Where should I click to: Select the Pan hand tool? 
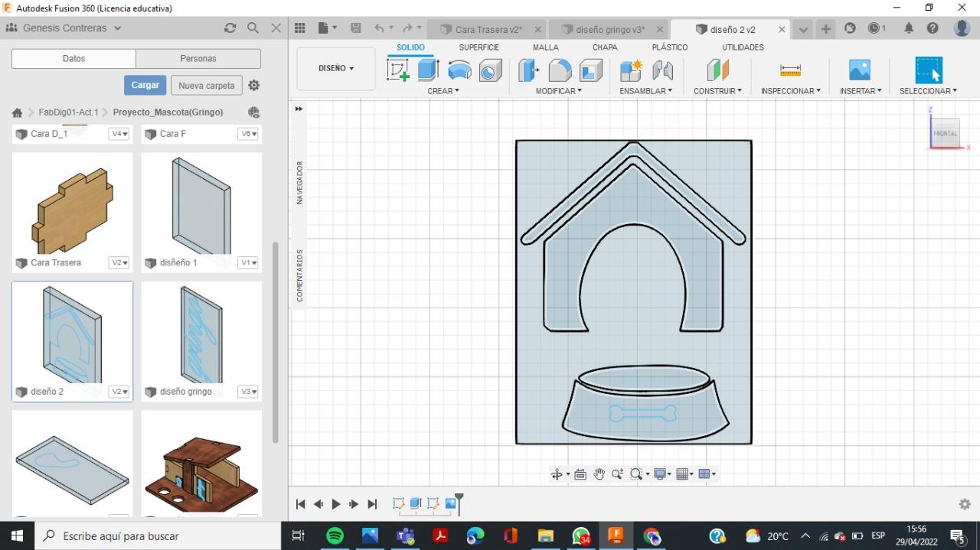click(599, 474)
